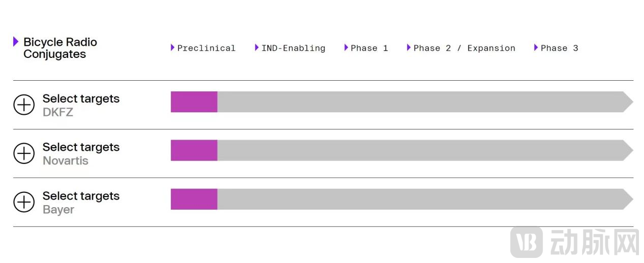Click the purple progress segment in DKFZ row

pos(194,102)
